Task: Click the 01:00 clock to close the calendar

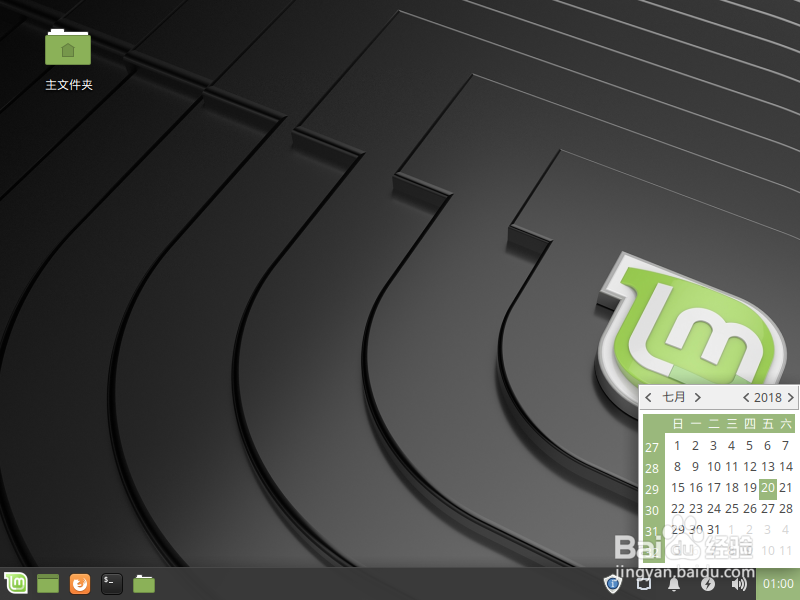Action: pyautogui.click(x=779, y=583)
